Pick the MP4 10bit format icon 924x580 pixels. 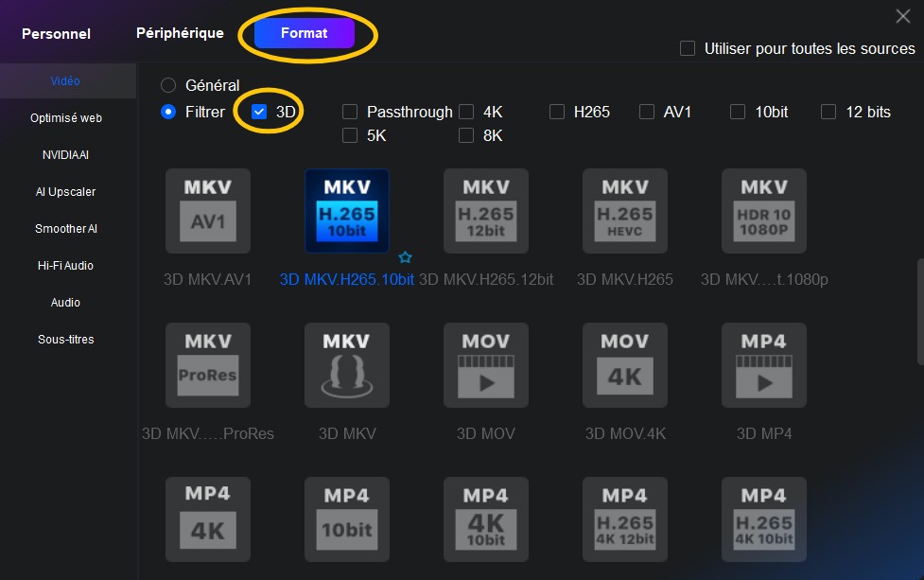(x=347, y=519)
